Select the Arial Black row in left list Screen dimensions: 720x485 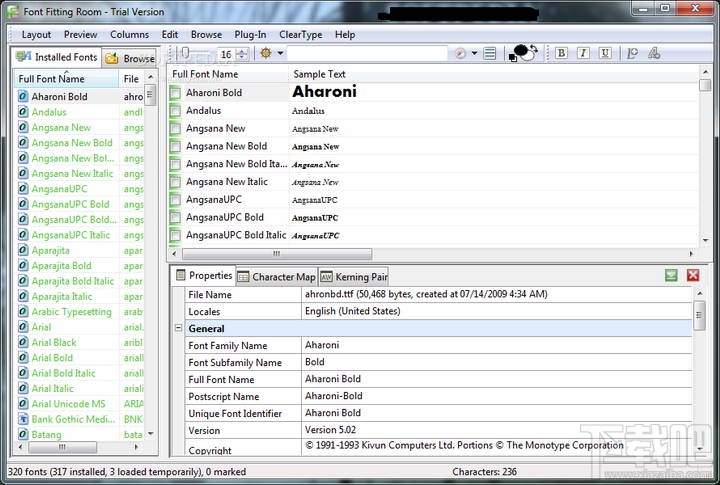(x=79, y=342)
